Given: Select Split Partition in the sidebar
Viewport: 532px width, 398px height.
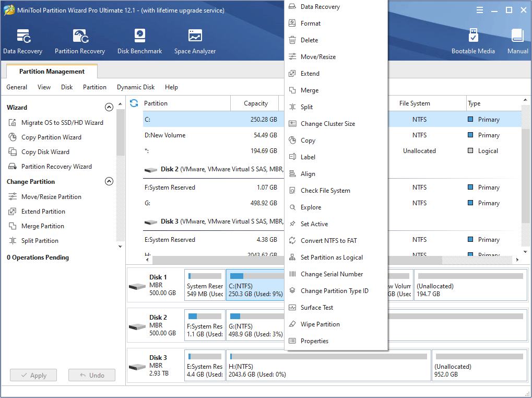Looking at the screenshot, I should (41, 240).
